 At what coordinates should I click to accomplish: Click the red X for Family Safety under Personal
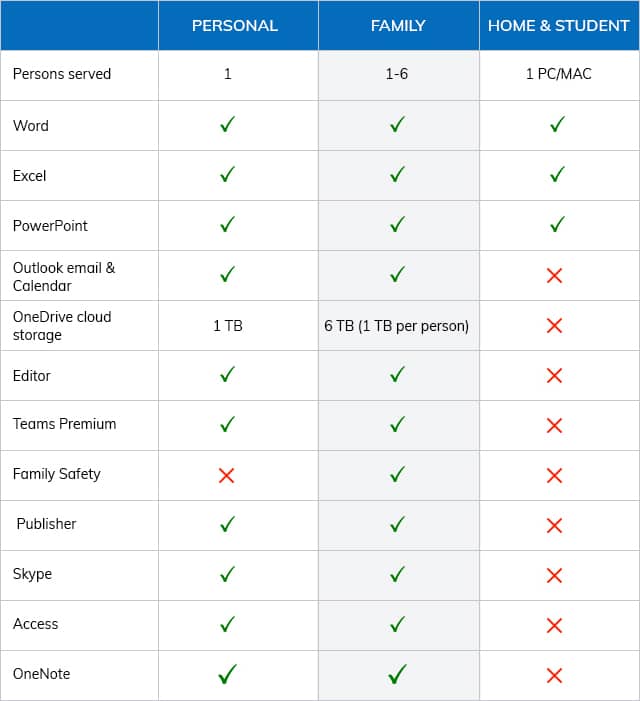click(x=227, y=475)
